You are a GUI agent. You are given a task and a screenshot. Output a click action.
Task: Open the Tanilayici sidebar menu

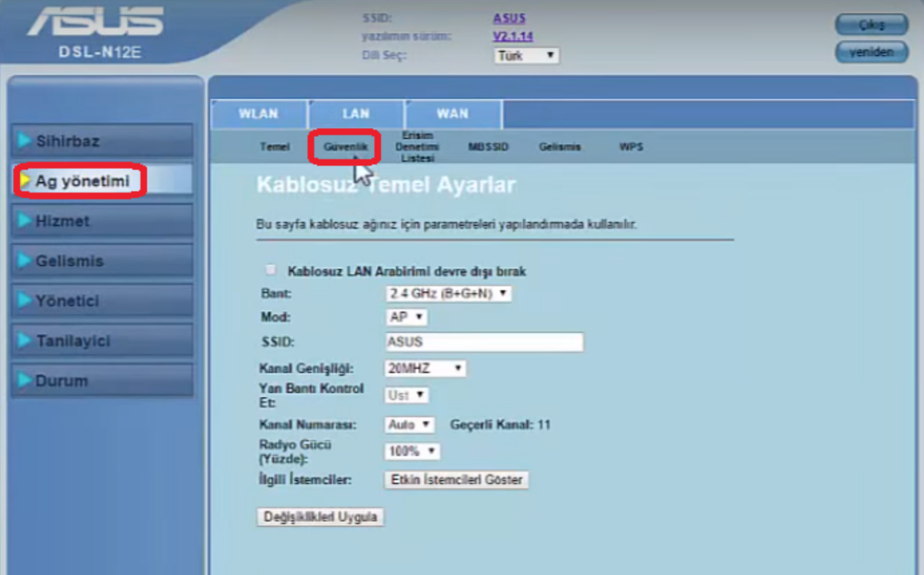pyautogui.click(x=103, y=341)
